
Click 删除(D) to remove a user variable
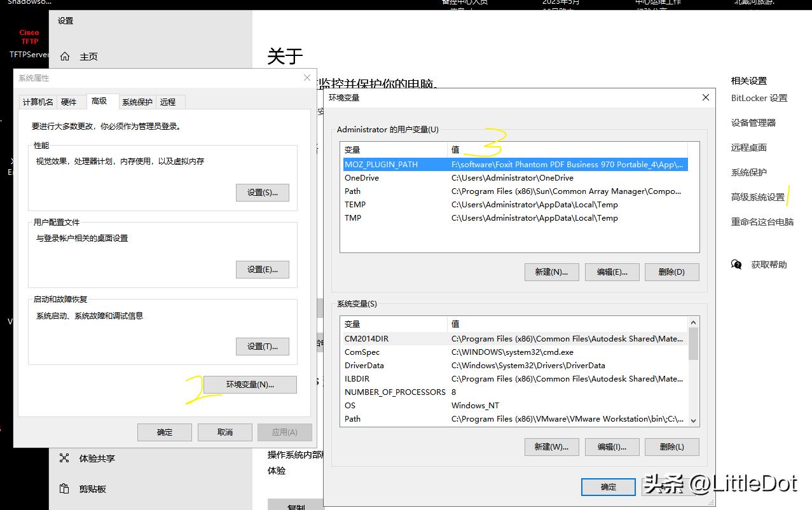pos(671,272)
